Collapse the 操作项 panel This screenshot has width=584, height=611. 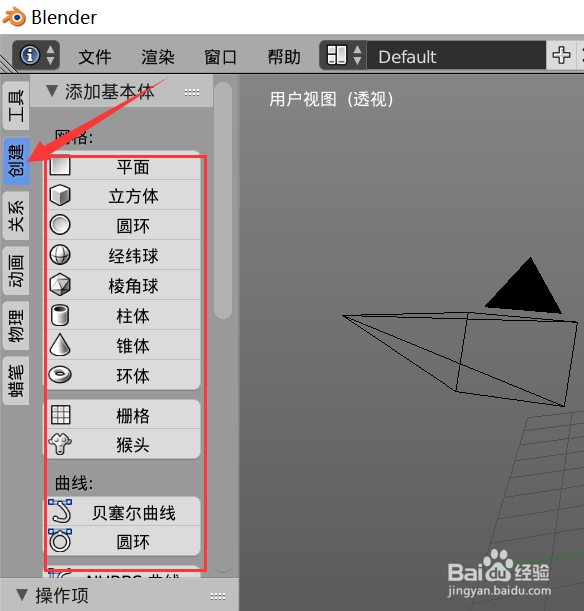click(22, 595)
